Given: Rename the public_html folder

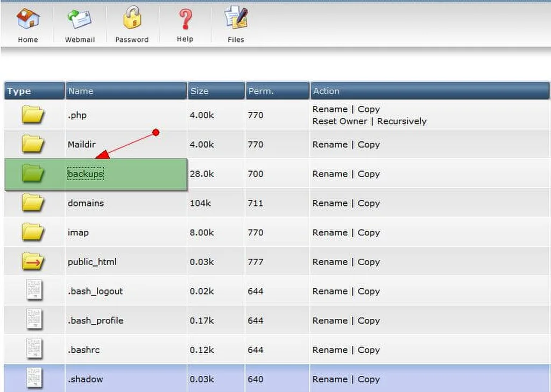Looking at the screenshot, I should coord(330,262).
